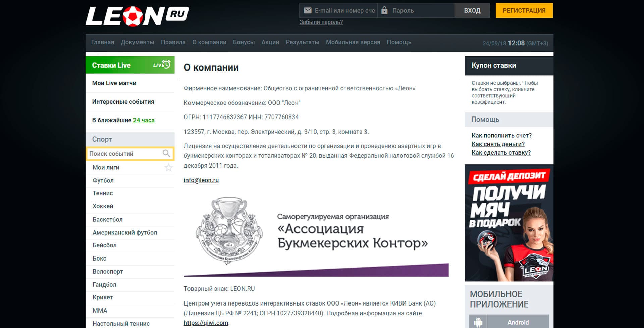Click the Ассоциация Букмекерских Контор emblem

coord(229,231)
